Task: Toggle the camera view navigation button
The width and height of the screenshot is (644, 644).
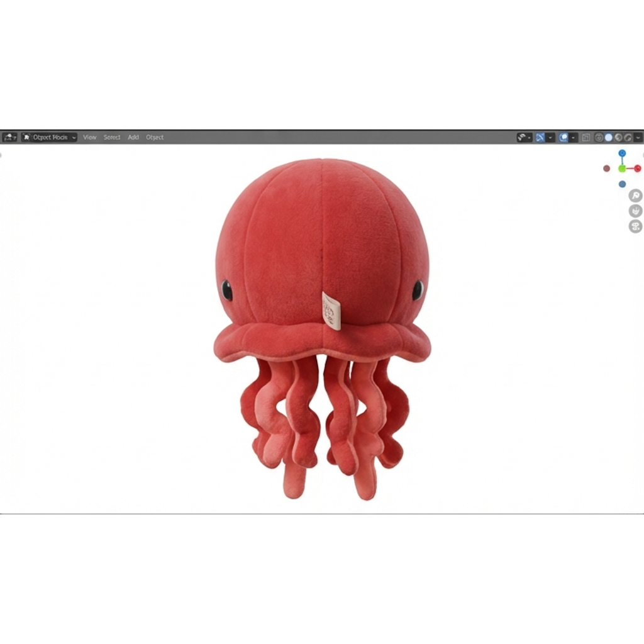Action: click(x=635, y=226)
